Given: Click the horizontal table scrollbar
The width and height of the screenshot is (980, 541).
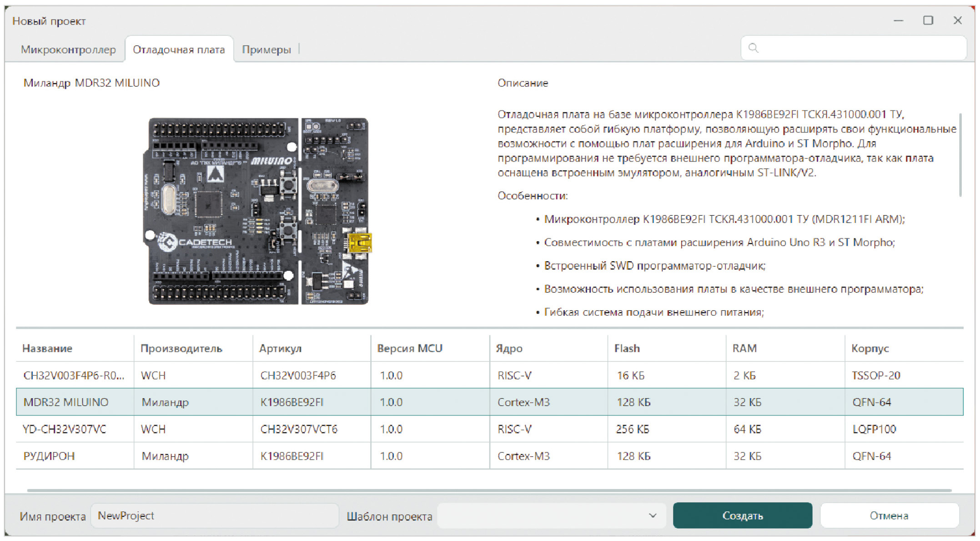Looking at the screenshot, I should [x=489, y=490].
